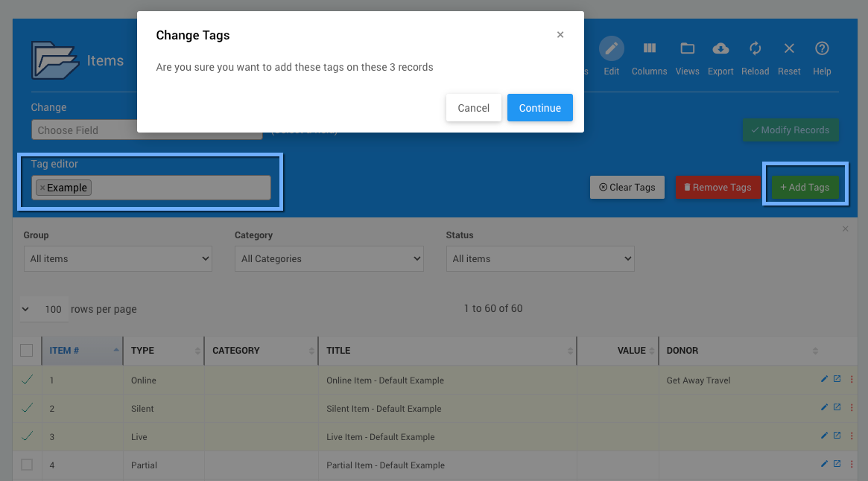The height and width of the screenshot is (481, 868).
Task: Toggle the select-all checkbox in table header
Action: [27, 351]
